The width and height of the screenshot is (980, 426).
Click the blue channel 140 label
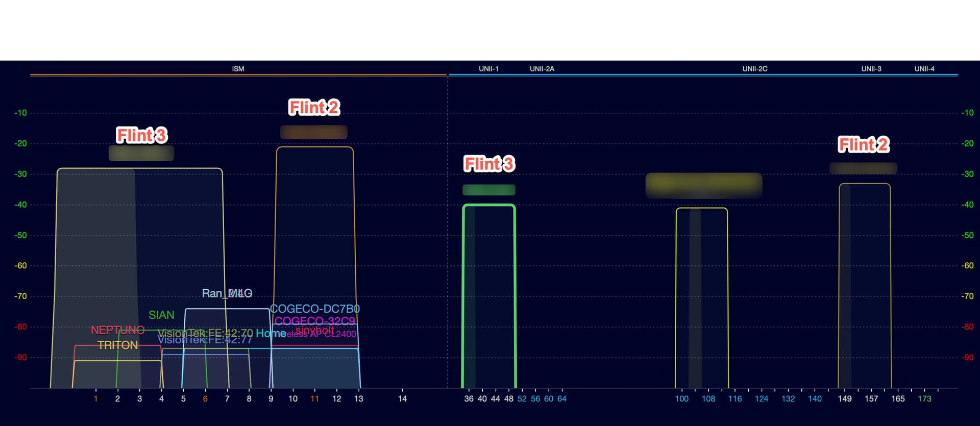click(x=815, y=399)
